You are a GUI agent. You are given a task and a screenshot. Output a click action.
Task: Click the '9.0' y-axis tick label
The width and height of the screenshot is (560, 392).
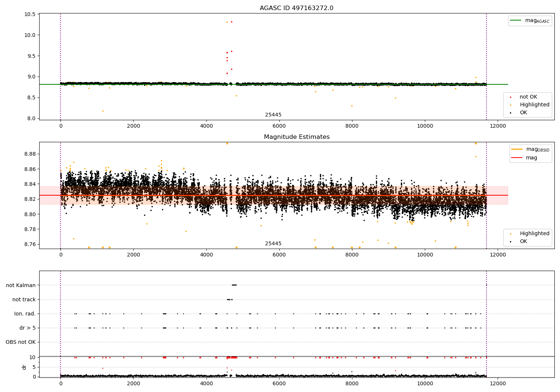31,77
